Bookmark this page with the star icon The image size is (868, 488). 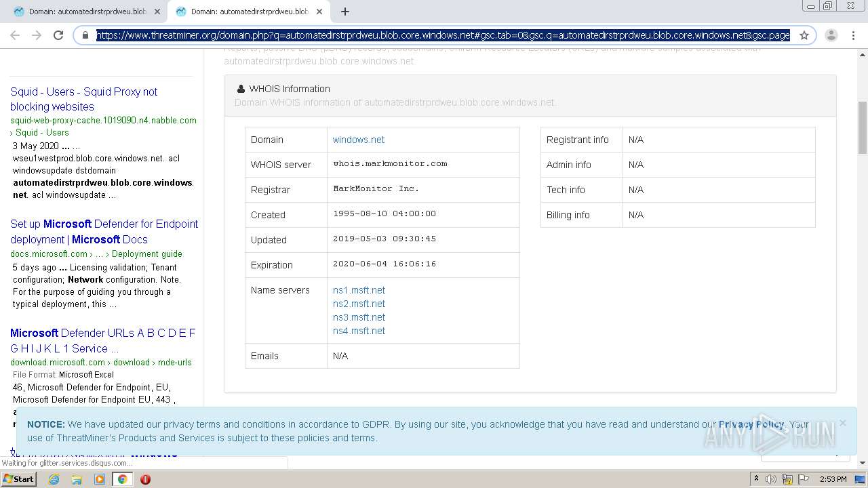pyautogui.click(x=804, y=35)
